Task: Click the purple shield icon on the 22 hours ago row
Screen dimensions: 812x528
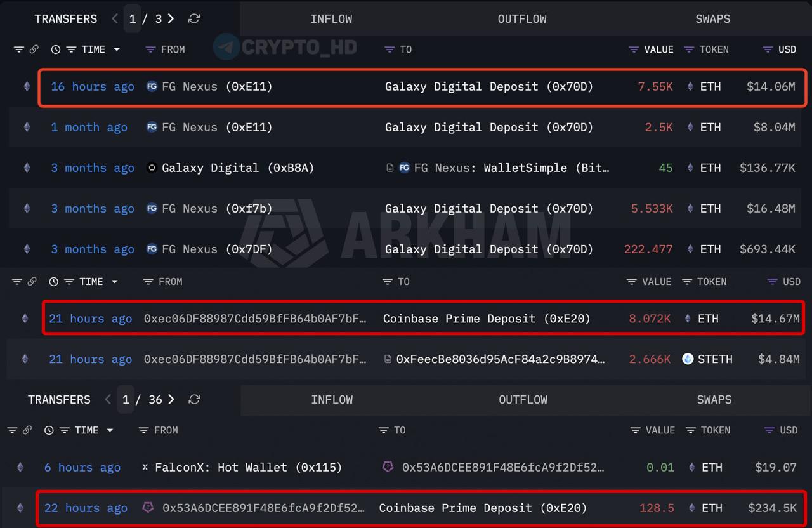Action: 148,508
